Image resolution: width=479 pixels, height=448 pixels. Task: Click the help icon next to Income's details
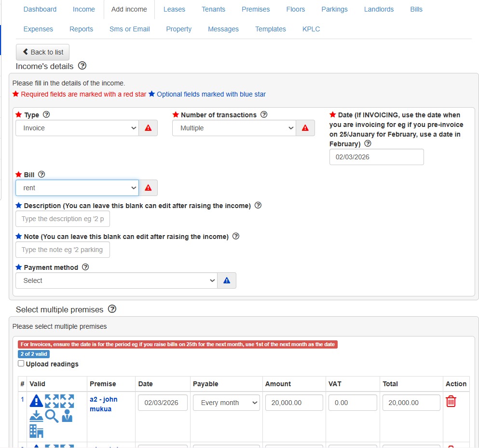[x=82, y=66]
